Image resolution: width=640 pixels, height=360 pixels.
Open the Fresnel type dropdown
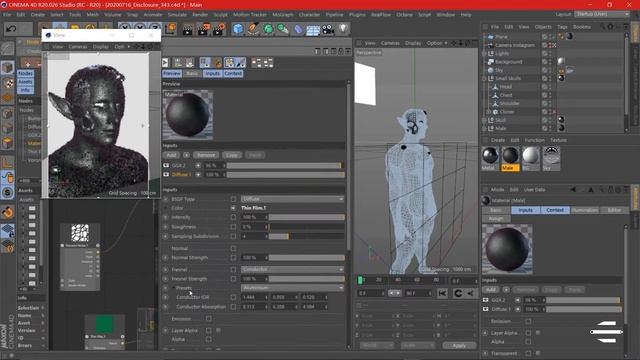[292, 269]
